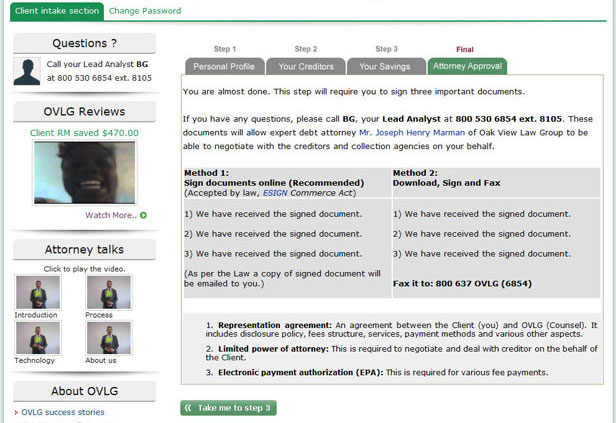Open the Personal Profile step tab
This screenshot has height=423, width=616.
(224, 66)
